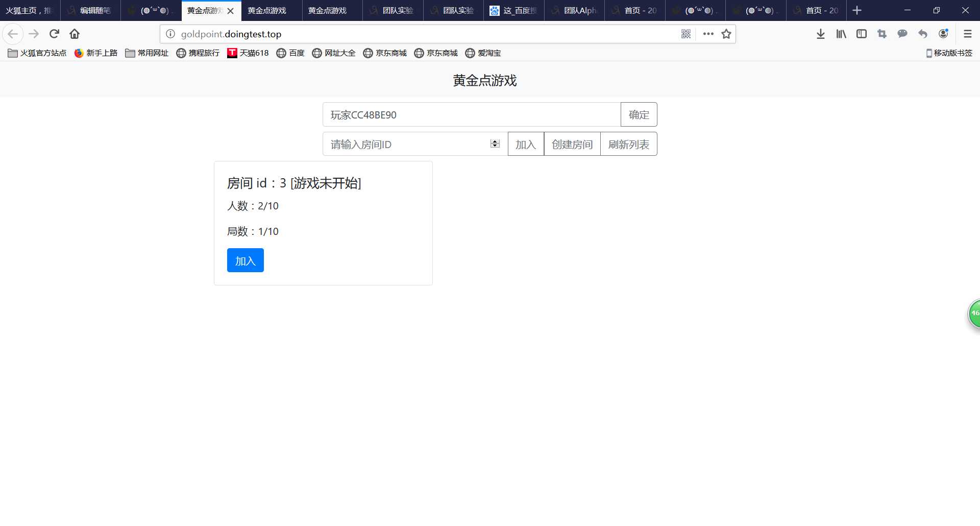Click the 确定 button next to player name
The image size is (980, 526).
[x=639, y=114]
